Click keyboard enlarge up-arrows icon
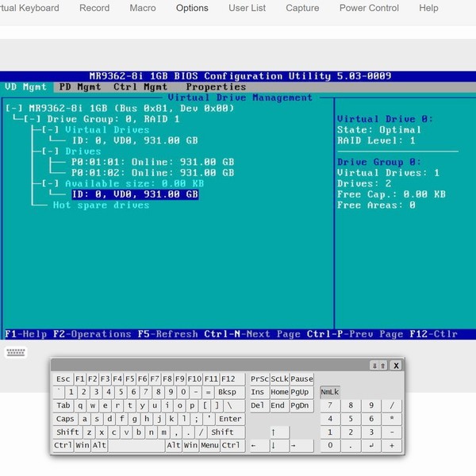The width and height of the screenshot is (476, 476). pos(383,366)
